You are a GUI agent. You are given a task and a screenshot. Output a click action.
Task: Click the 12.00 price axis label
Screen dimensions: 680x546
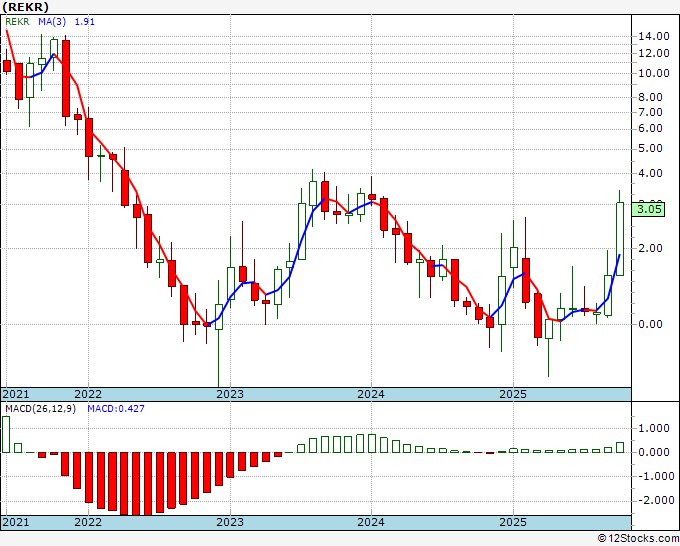click(654, 53)
